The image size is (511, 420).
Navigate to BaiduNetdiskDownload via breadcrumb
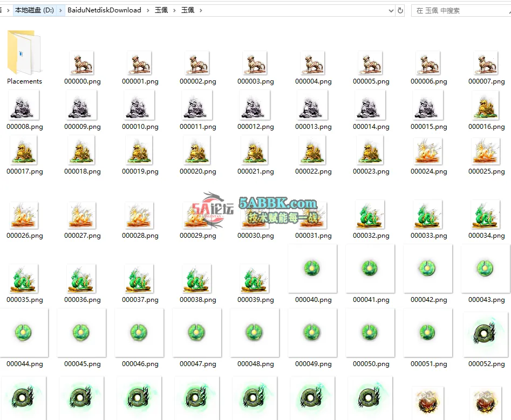coord(104,10)
